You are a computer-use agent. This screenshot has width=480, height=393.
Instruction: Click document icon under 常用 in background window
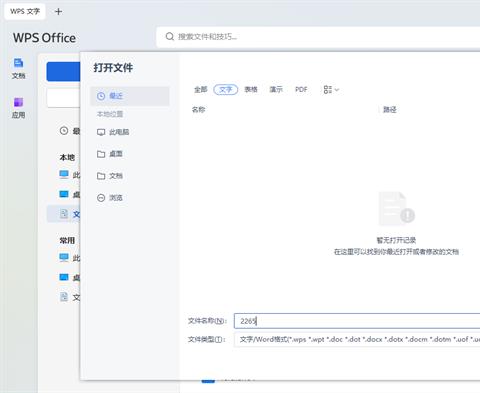64,297
